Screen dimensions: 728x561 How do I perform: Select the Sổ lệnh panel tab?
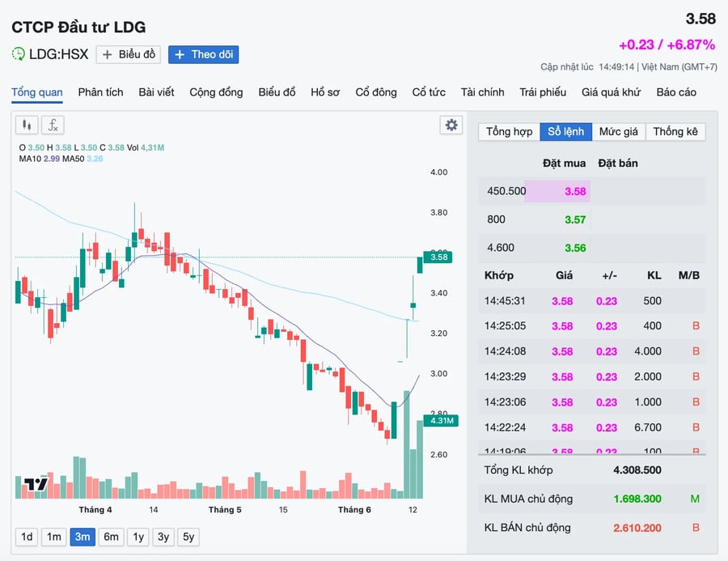pos(566,131)
